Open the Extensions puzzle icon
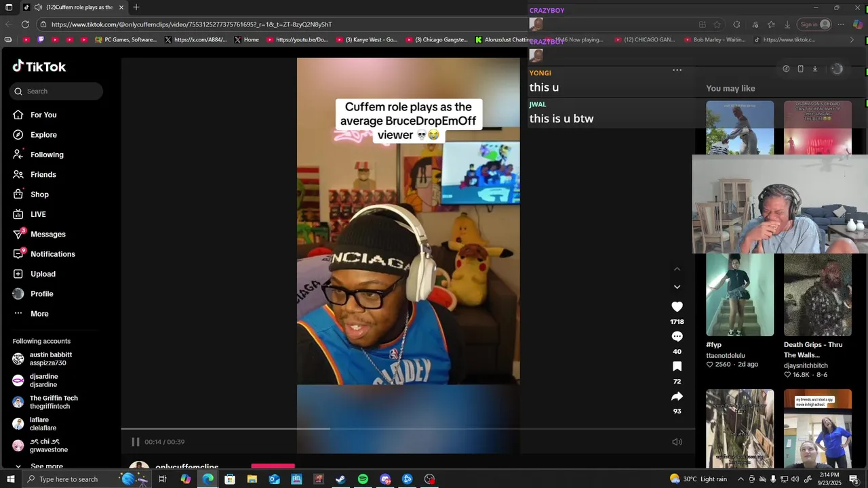 [736, 24]
